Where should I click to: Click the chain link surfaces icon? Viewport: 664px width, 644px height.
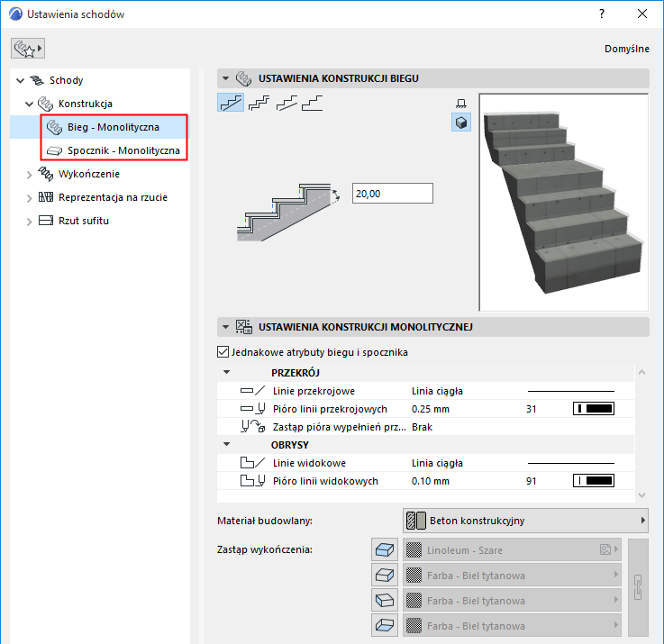pos(638,587)
